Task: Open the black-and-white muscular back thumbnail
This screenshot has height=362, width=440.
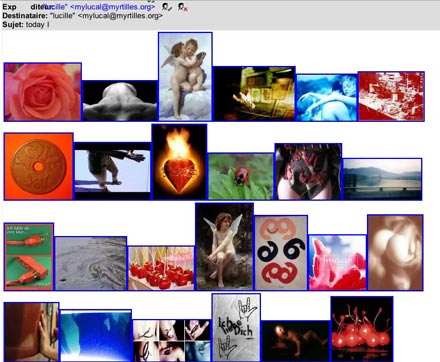Action: pos(120,101)
